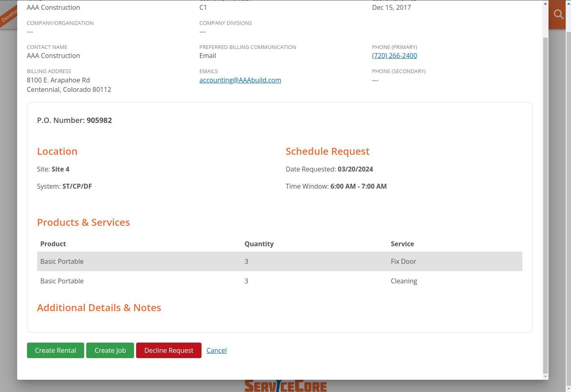Screen dimensions: 571x392
Task: Click the Create Job button
Action: (110, 350)
